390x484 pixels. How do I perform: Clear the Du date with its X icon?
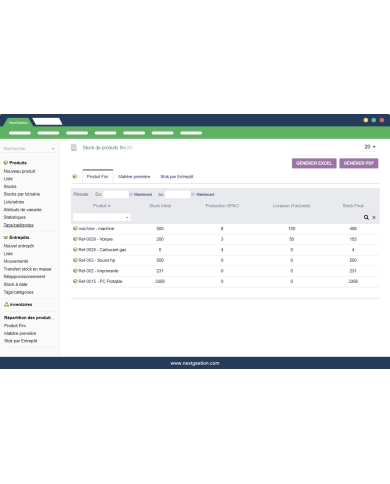[x=131, y=194]
